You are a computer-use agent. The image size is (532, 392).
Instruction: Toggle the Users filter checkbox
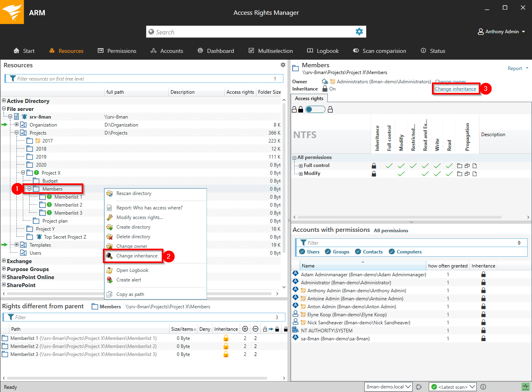[302, 252]
